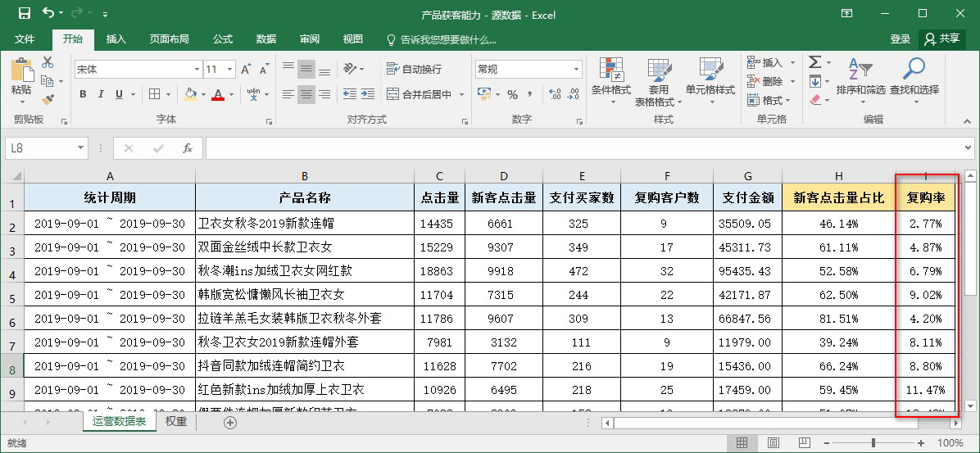Open the number format dropdown 常规
This screenshot has height=453, width=980.
coord(576,70)
